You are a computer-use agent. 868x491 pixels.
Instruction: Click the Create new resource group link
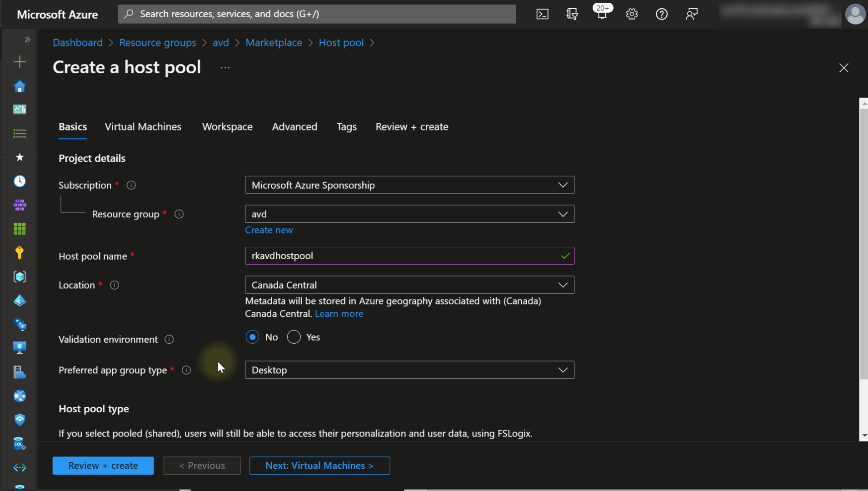(269, 230)
